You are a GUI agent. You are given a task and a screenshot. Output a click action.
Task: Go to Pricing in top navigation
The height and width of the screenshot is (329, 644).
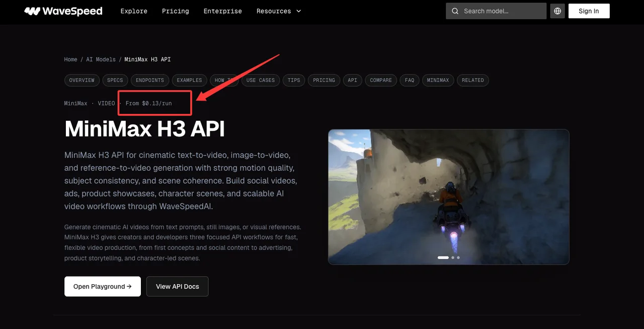coord(176,11)
